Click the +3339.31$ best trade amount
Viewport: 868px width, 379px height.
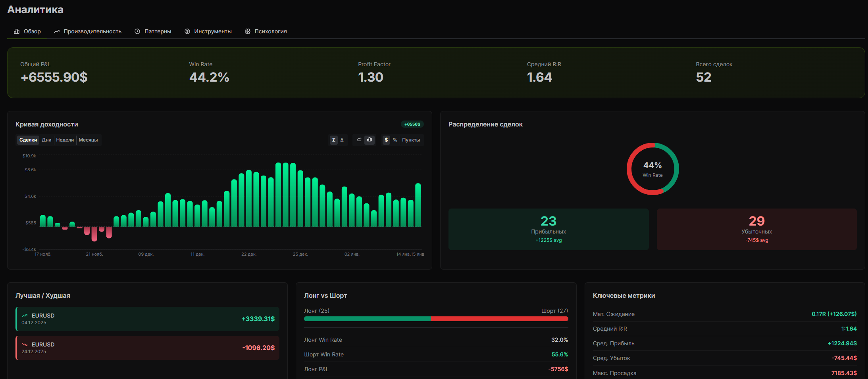coord(258,319)
